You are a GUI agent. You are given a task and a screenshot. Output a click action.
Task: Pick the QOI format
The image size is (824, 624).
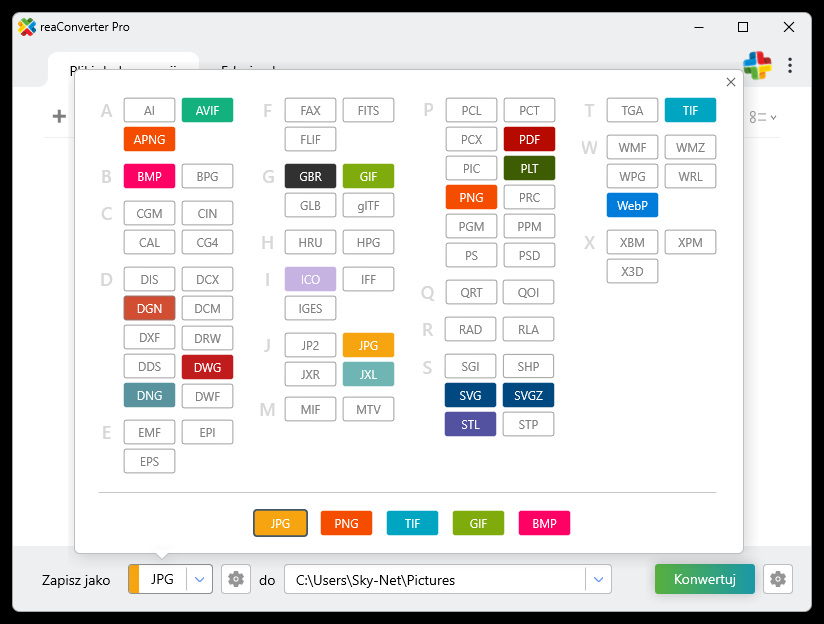point(528,292)
